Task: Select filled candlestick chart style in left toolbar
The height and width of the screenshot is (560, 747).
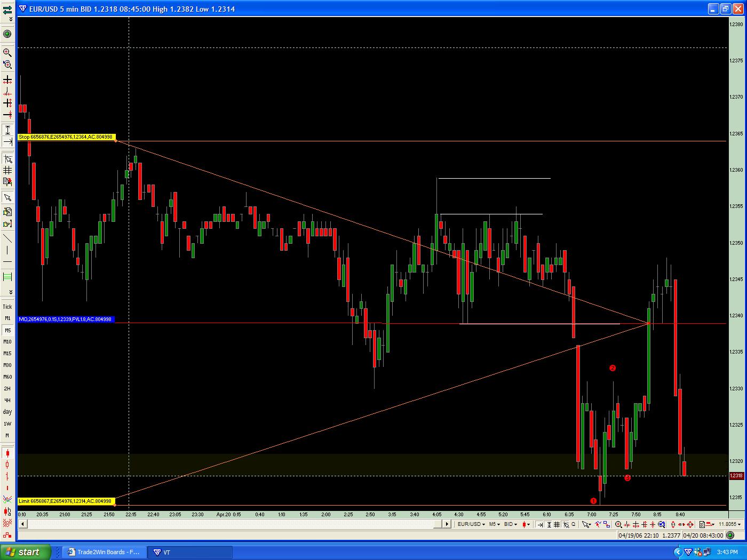Action: click(x=7, y=453)
